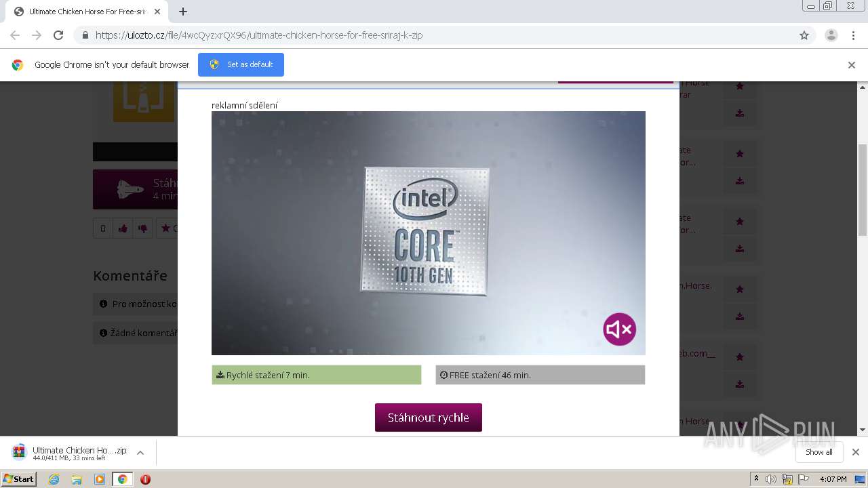This screenshot has height=488, width=868.
Task: Favorite the second related file via star
Action: (740, 154)
